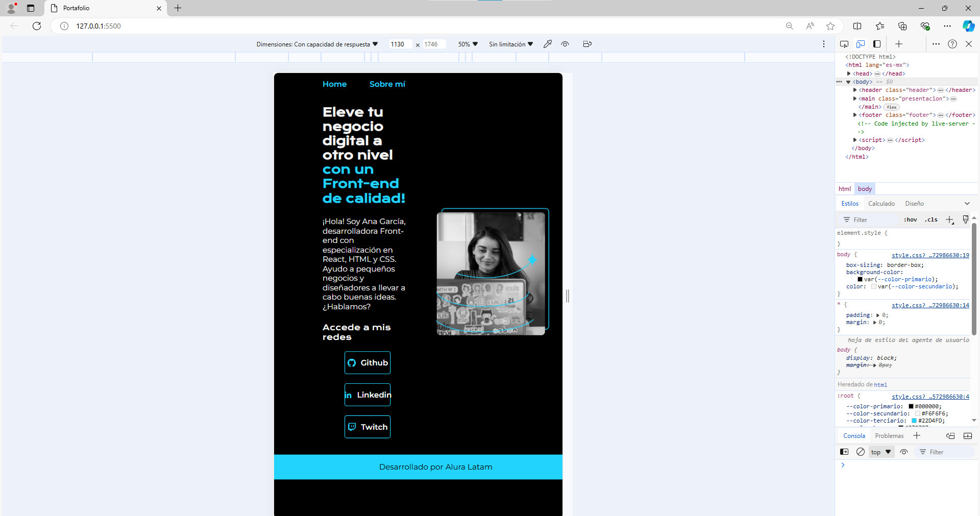The image size is (980, 516).
Task: Click site information icon in address bar
Action: pyautogui.click(x=64, y=26)
